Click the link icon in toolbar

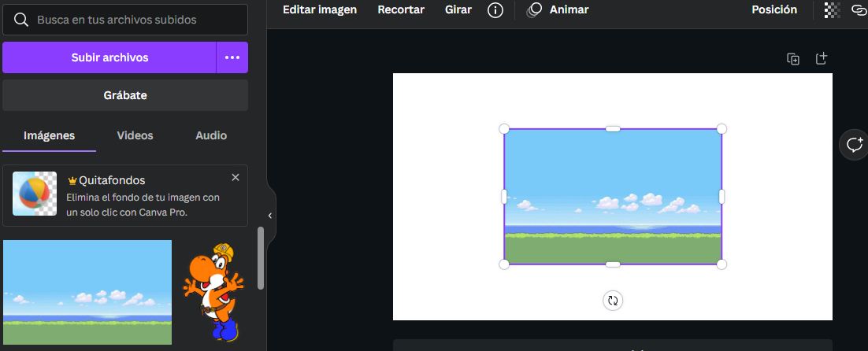859,10
